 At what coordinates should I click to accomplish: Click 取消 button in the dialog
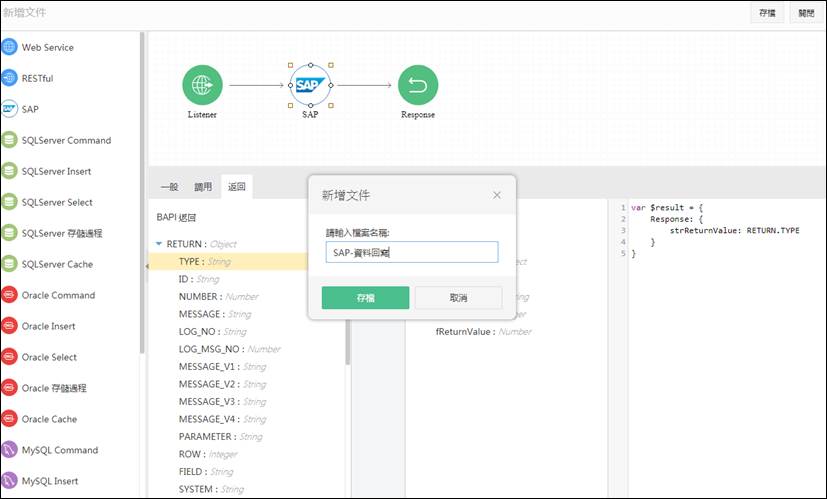(x=458, y=298)
